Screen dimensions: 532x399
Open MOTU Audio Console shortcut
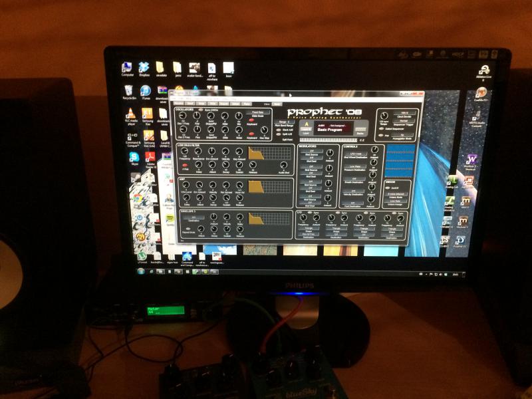(477, 120)
